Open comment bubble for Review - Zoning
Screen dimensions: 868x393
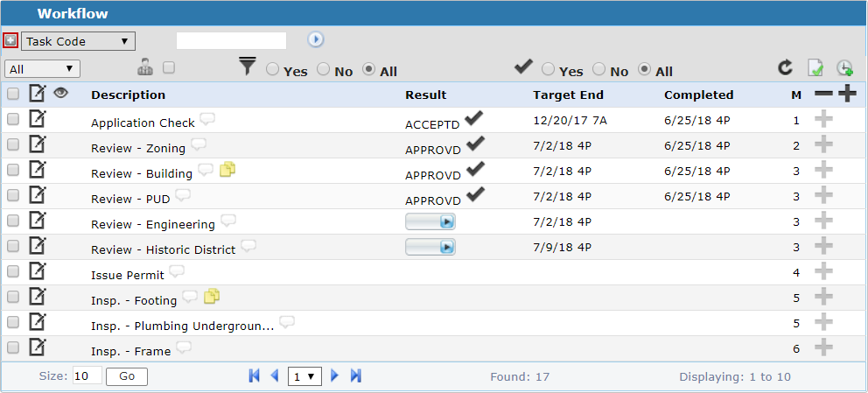(199, 144)
